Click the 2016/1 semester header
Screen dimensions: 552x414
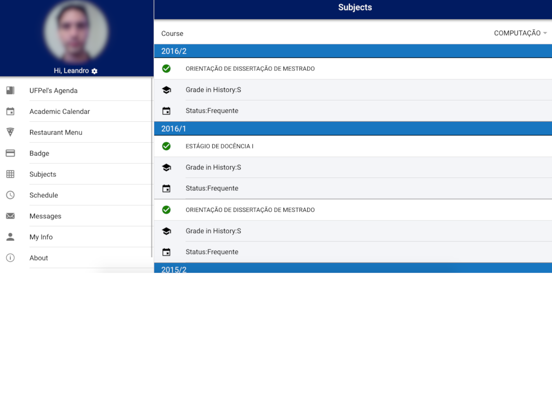pos(353,128)
